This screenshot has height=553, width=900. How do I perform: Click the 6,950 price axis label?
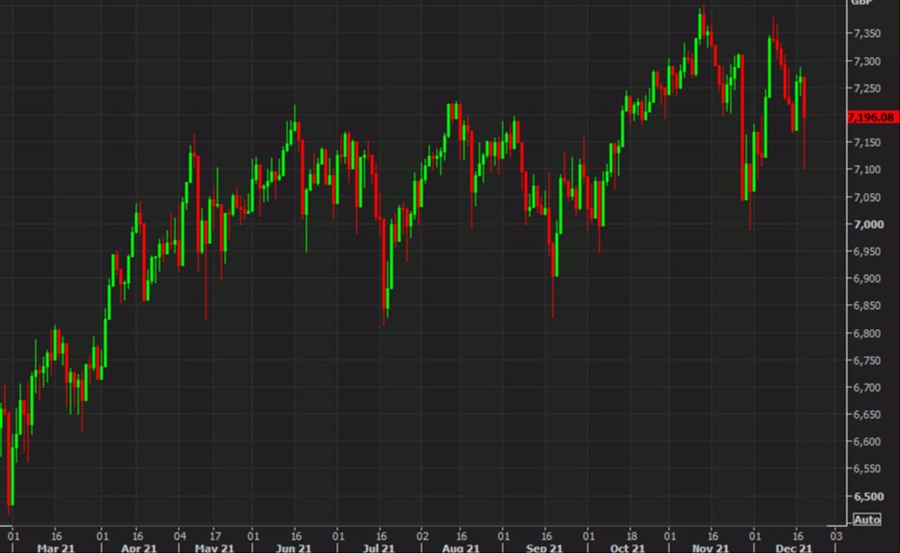[x=867, y=252]
